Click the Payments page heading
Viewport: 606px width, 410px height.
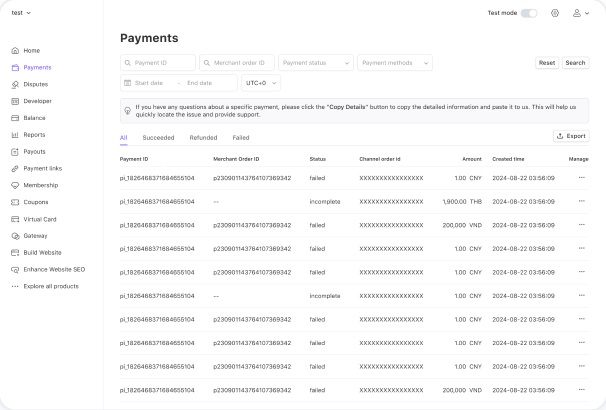click(149, 38)
